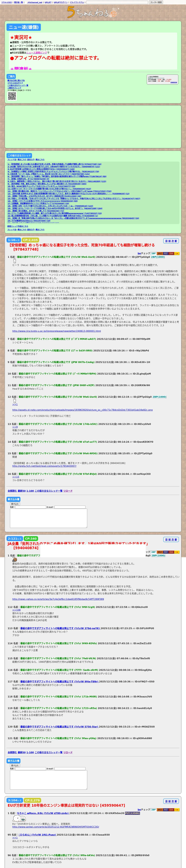Screen dimensions: 186x868
Task: Open assets.st-note.com image URL
Action: click(x=82, y=410)
